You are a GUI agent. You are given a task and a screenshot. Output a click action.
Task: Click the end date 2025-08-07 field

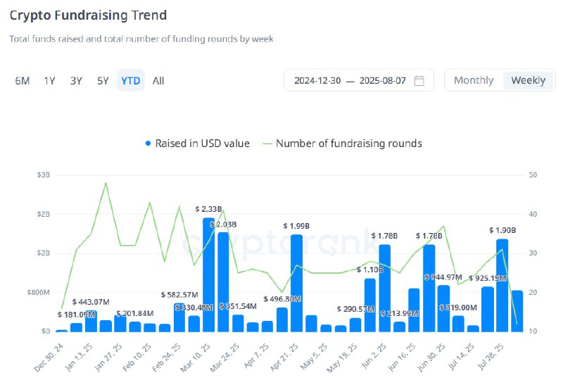[383, 80]
